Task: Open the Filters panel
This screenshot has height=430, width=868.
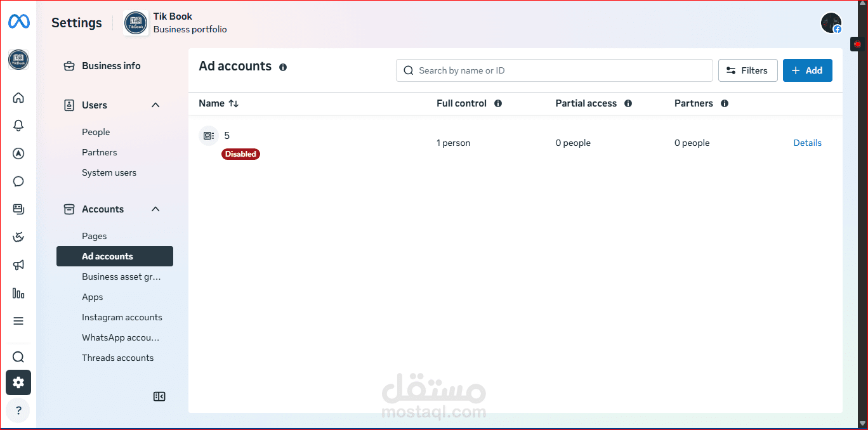Action: (747, 70)
